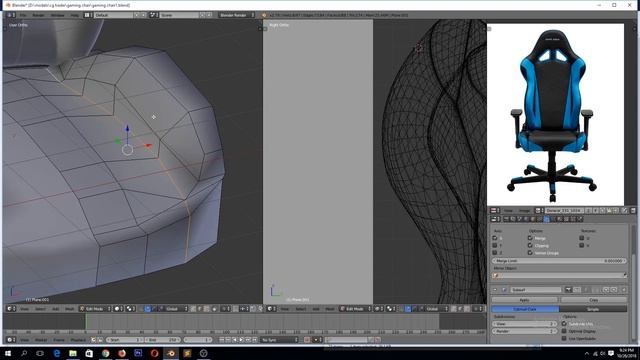The image size is (640, 360).
Task: Open the Window menu
Action: click(58, 15)
